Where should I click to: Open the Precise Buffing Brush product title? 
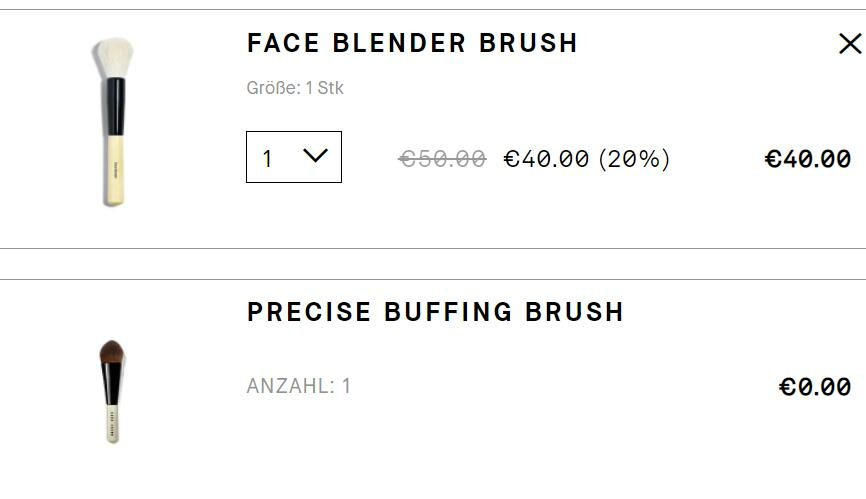pos(435,312)
